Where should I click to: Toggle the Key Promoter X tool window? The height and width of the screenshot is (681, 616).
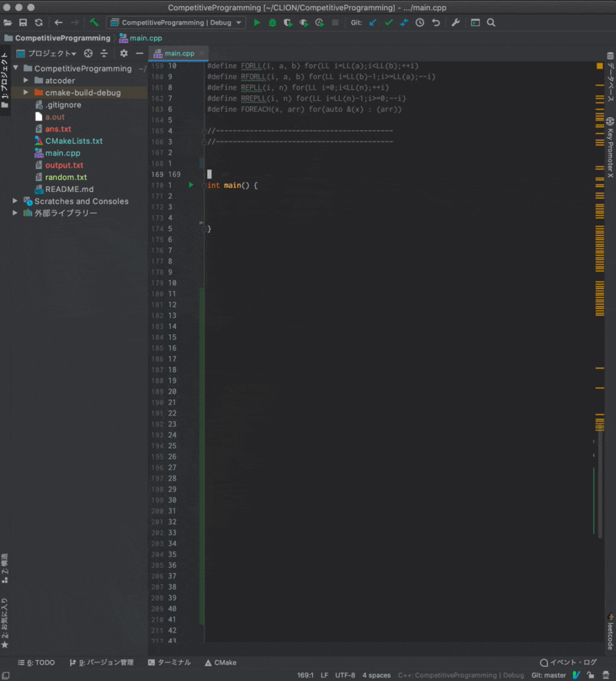coord(611,147)
